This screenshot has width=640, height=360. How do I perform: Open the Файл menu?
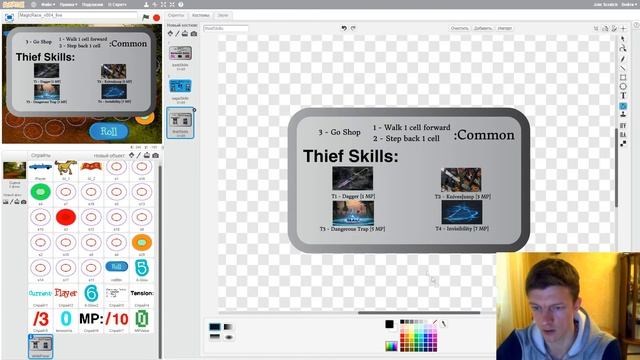click(x=48, y=4)
